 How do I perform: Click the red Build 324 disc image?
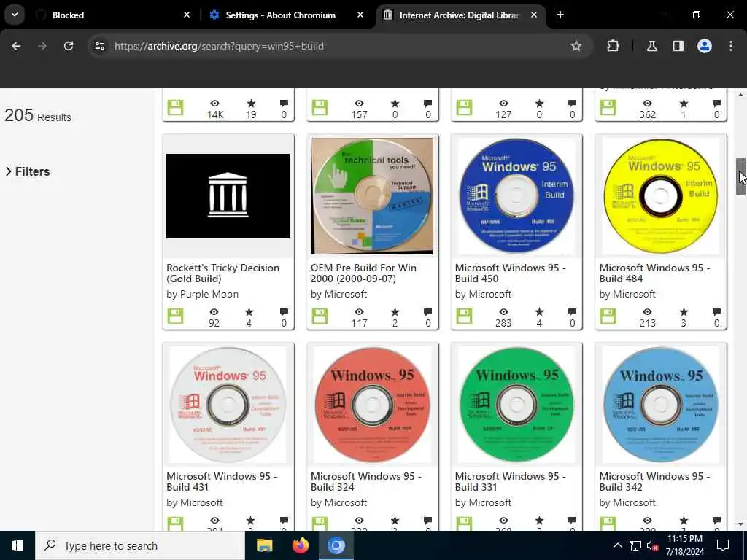[372, 405]
